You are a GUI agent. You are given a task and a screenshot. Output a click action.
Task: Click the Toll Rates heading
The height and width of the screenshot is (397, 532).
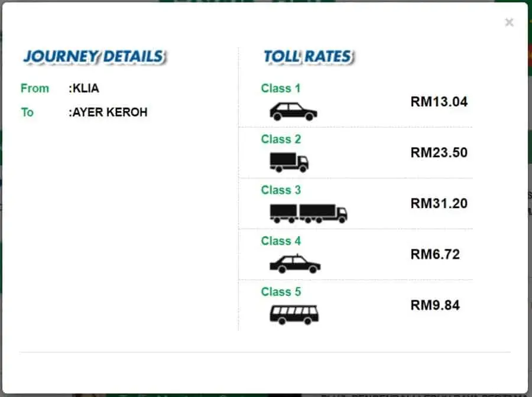(x=309, y=57)
